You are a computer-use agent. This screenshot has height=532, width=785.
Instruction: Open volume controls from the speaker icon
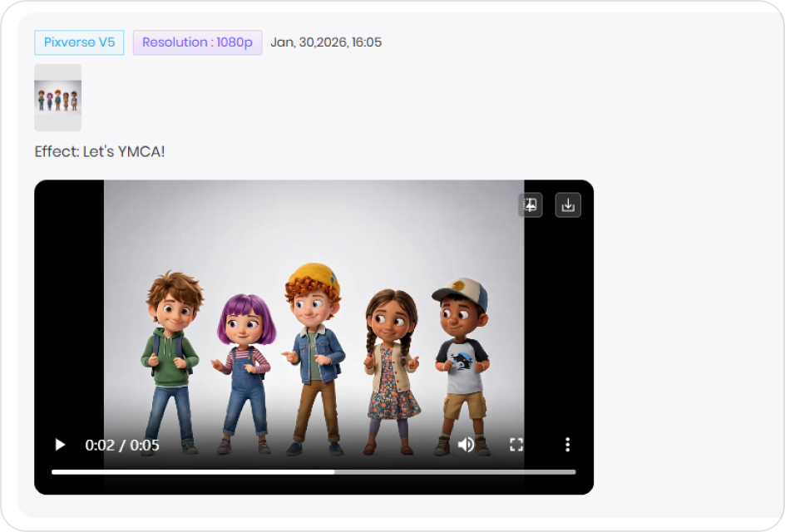click(x=467, y=445)
